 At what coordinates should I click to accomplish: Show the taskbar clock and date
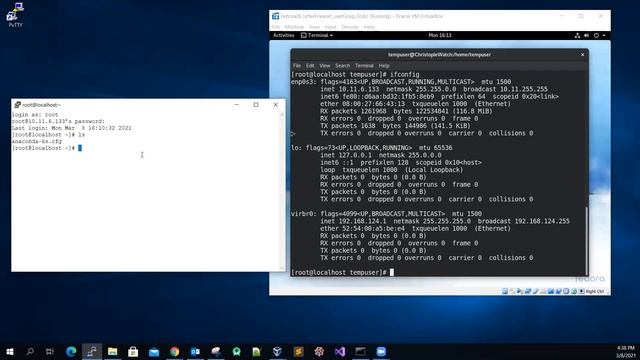[625, 352]
